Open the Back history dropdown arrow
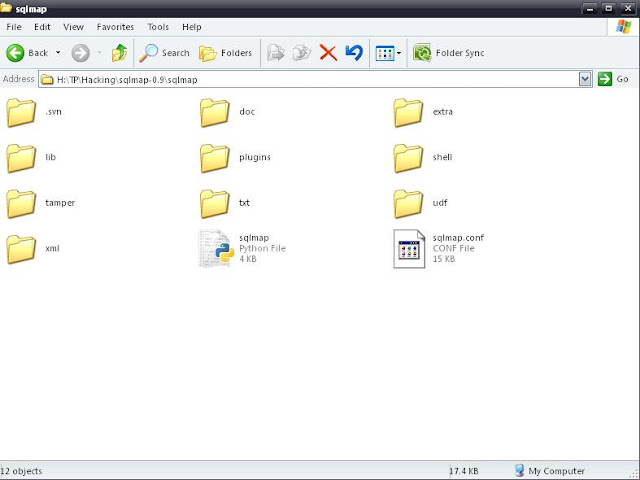 [58, 53]
